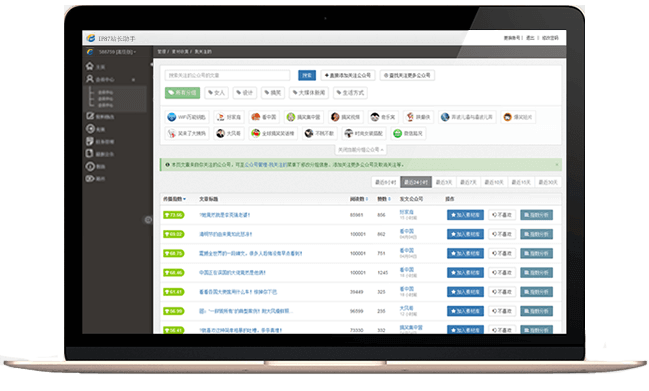Select the WiFi万能钥匙 account with blue icon
Viewport: 649px width, 391px height.
point(187,117)
